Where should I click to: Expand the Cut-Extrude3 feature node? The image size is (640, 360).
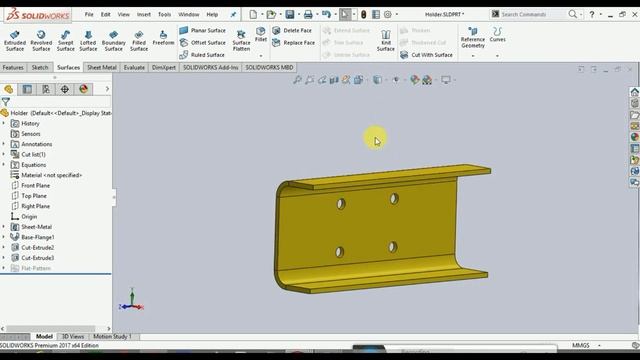point(4,258)
